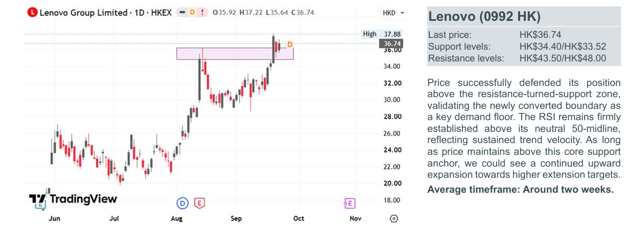Click the 32.00 price axis label
This screenshot has height=236, width=644.
pyautogui.click(x=392, y=83)
